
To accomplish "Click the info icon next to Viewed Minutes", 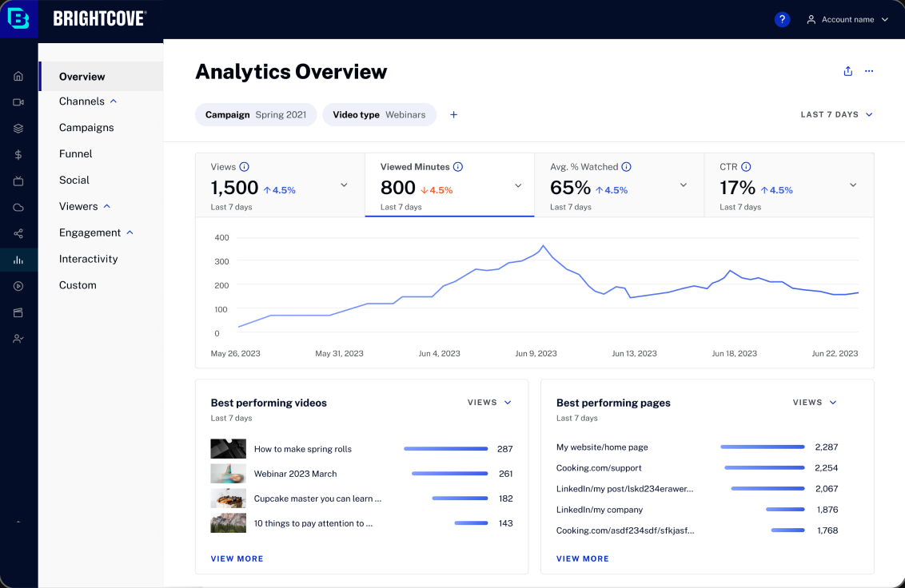I will (457, 167).
